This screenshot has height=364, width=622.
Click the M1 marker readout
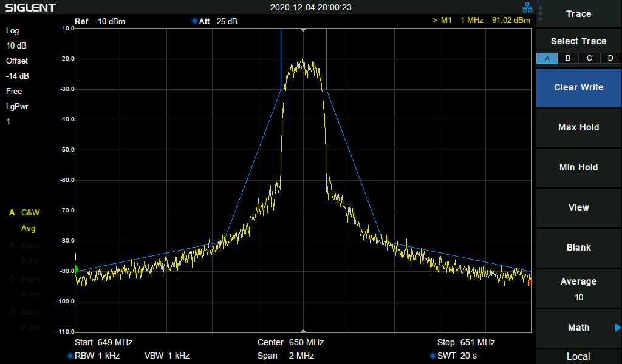pos(481,20)
